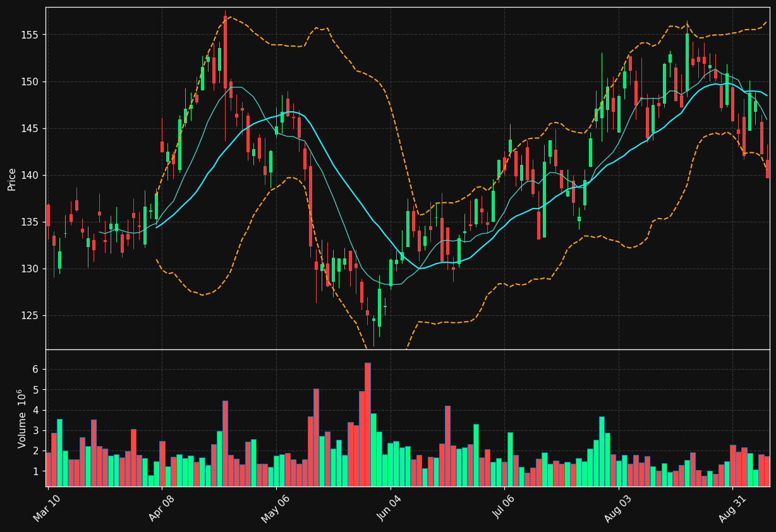This screenshot has width=776, height=532.
Task: Click the volume axis value 2
Action: [x=36, y=451]
